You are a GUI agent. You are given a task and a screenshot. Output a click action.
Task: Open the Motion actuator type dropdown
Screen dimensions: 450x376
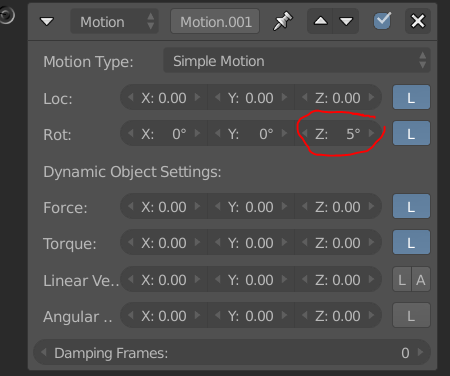click(x=114, y=22)
